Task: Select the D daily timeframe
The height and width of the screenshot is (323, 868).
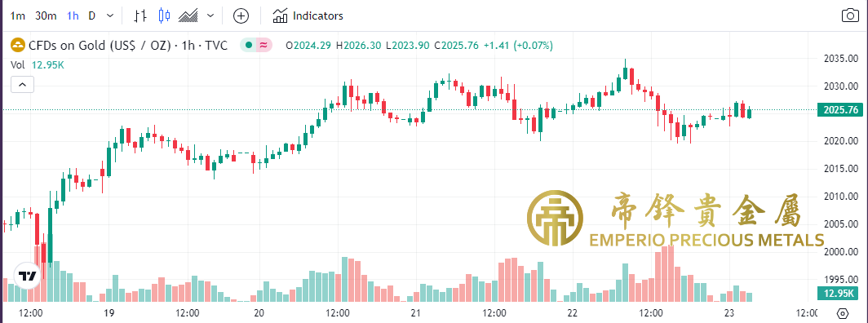Action: [92, 16]
